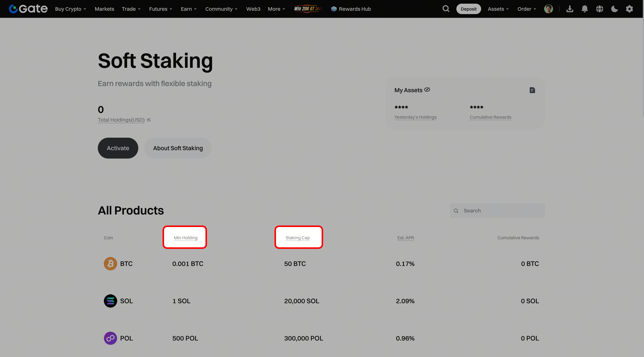Open the Order dropdown
This screenshot has height=357, width=644.
click(527, 9)
